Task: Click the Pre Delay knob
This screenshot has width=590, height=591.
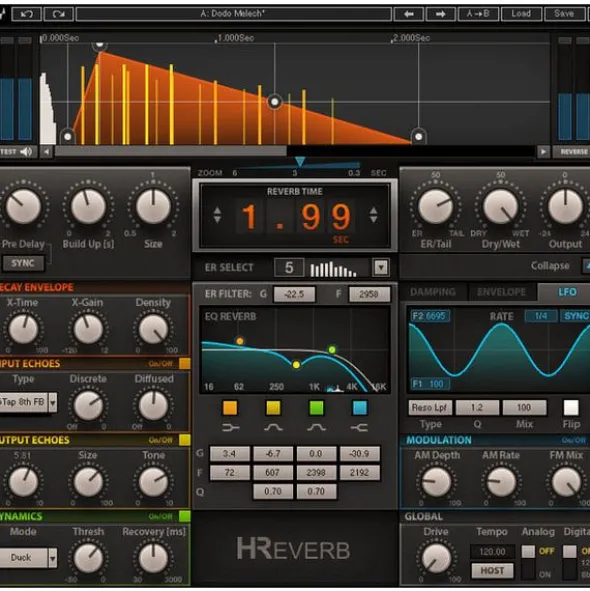Action: tap(23, 207)
